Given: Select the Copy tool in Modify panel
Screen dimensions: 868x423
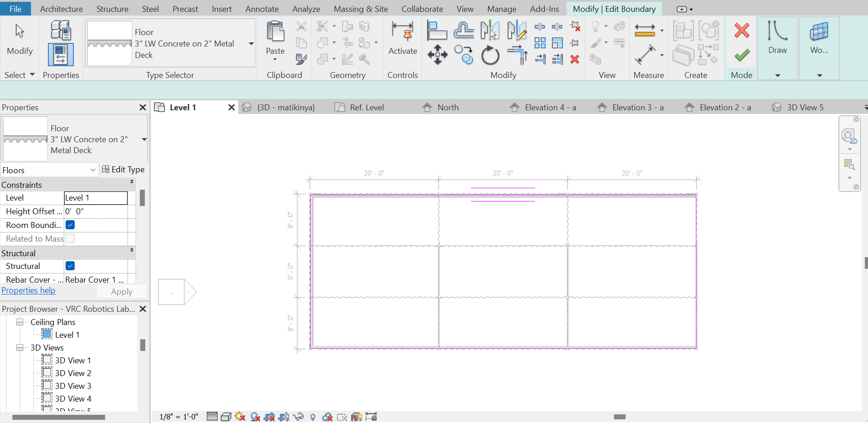Looking at the screenshot, I should 464,55.
